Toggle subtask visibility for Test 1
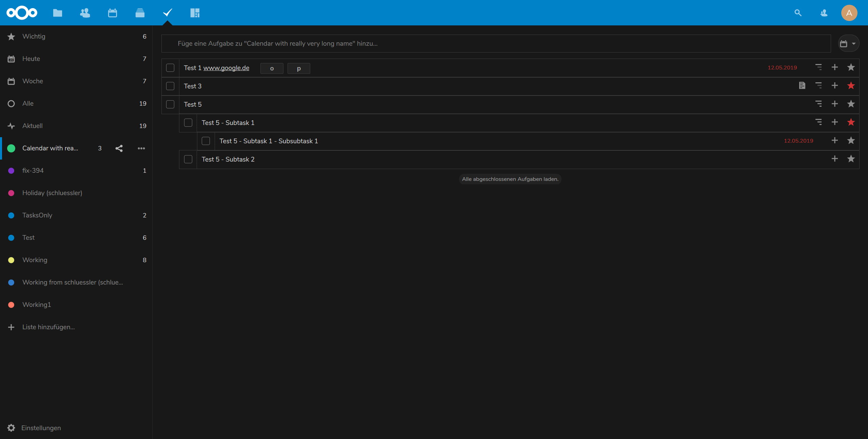Screen dimensions: 868x439 point(818,67)
